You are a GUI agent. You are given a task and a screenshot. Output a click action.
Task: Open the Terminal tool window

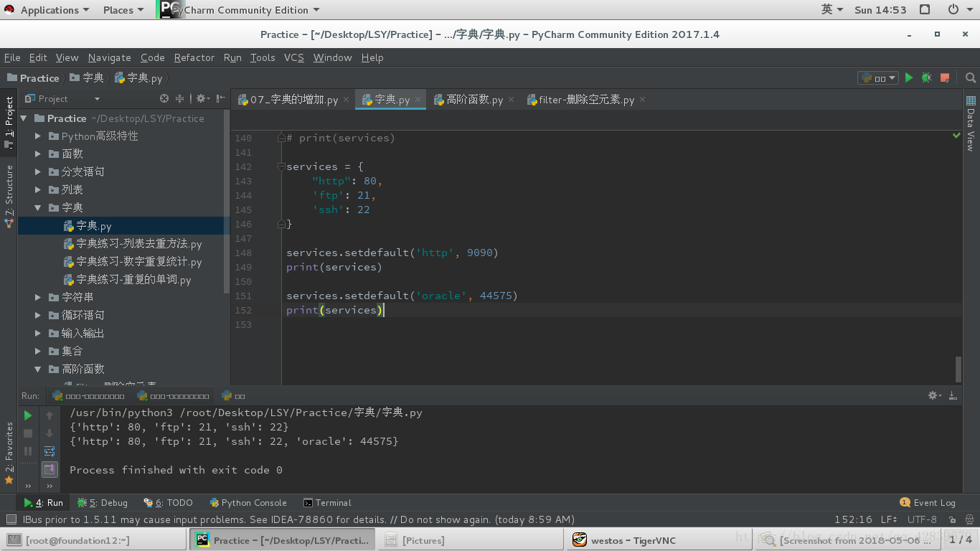(327, 503)
